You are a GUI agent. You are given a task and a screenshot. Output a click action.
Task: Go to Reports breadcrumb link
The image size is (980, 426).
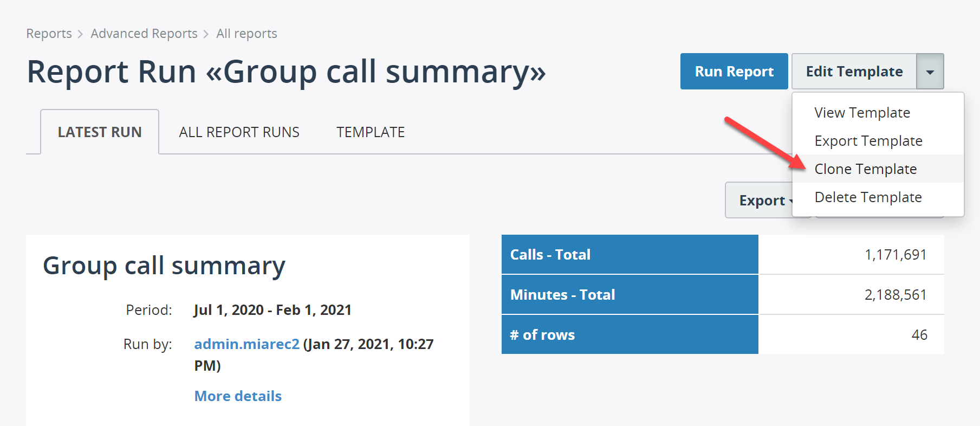coord(49,34)
